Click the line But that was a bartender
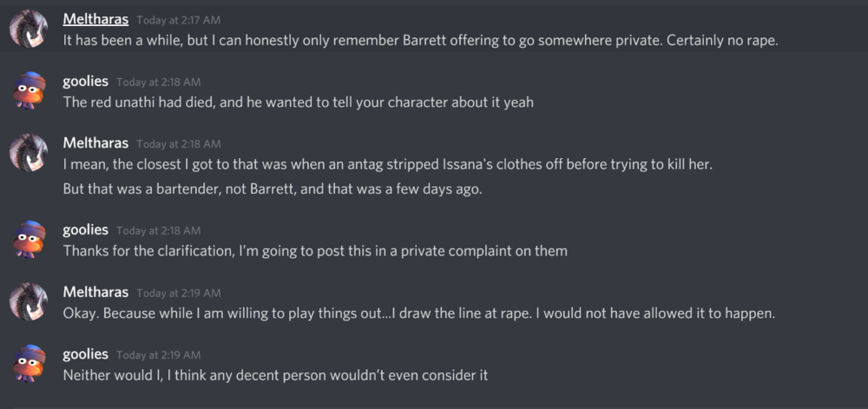Screen dimensions: 868x409 coord(272,188)
